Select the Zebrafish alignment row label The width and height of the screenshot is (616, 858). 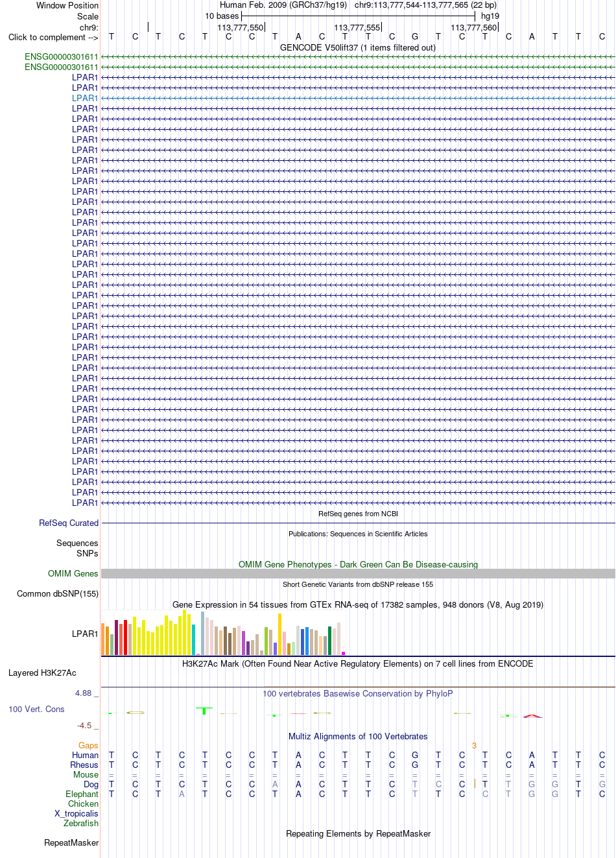coord(81,823)
